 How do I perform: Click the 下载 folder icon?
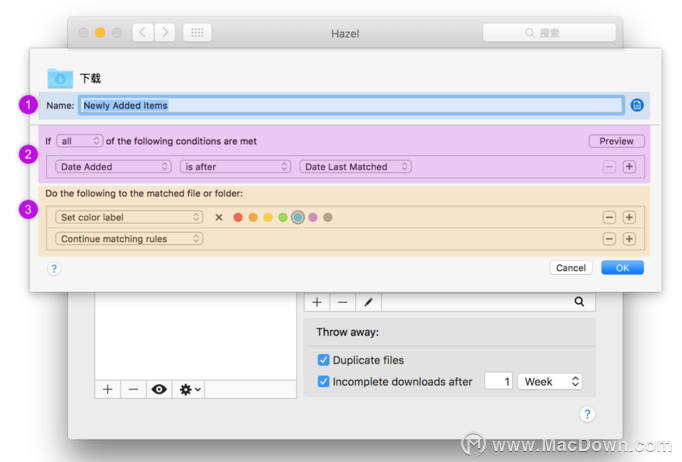(60, 78)
